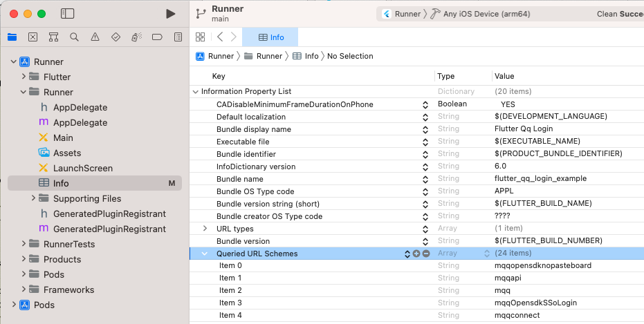Screen dimensions: 644x324
Task: Open the Source Control navigator
Action: pyautogui.click(x=33, y=37)
